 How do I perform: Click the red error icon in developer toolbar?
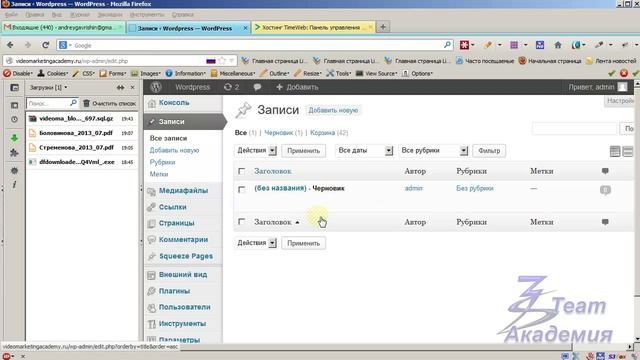(x=624, y=73)
